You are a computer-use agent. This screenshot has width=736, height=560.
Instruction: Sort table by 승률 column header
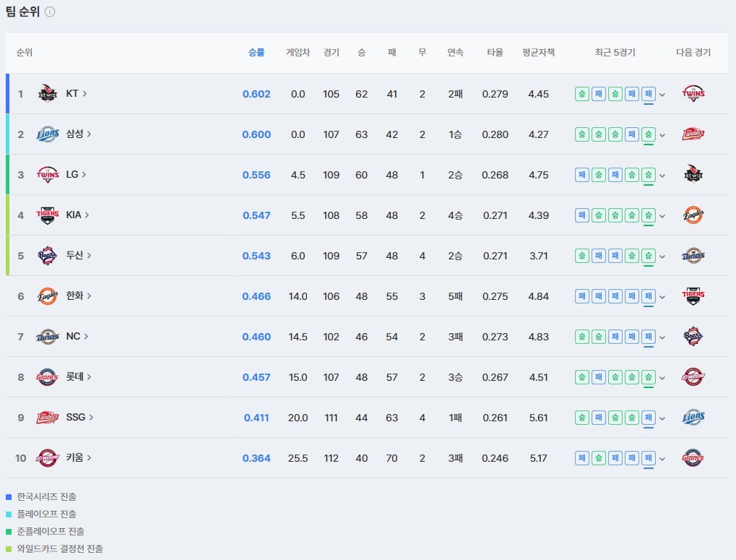pyautogui.click(x=256, y=53)
